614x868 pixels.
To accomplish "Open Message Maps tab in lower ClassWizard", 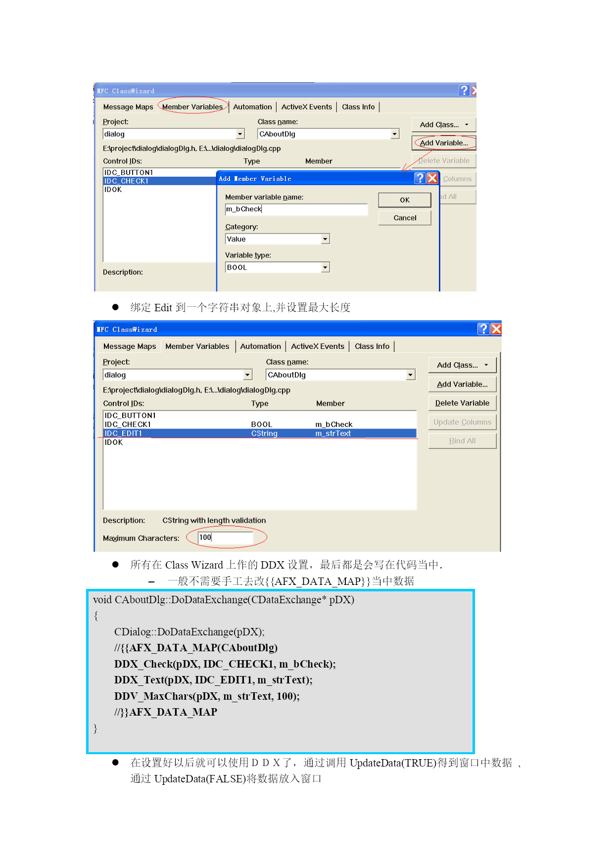I will 130,346.
